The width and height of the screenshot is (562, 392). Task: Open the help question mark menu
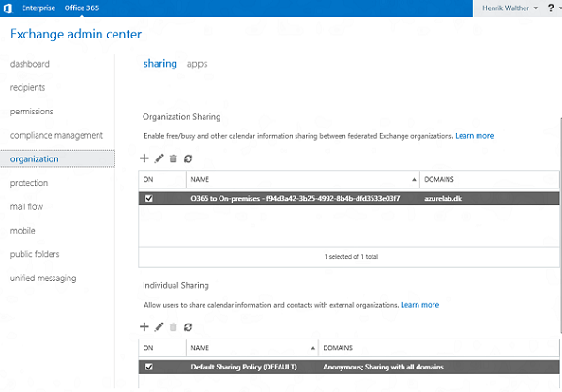[x=551, y=8]
